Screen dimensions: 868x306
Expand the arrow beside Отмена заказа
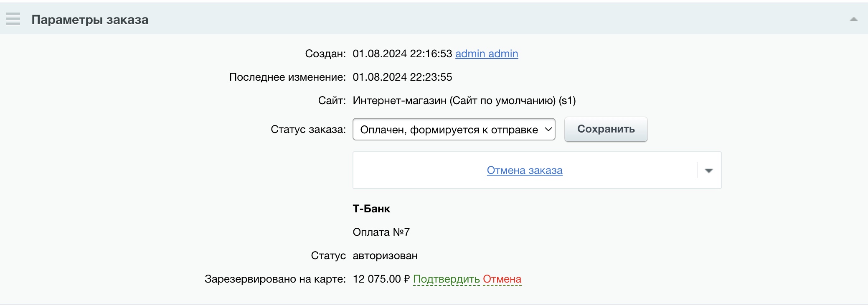pos(708,171)
